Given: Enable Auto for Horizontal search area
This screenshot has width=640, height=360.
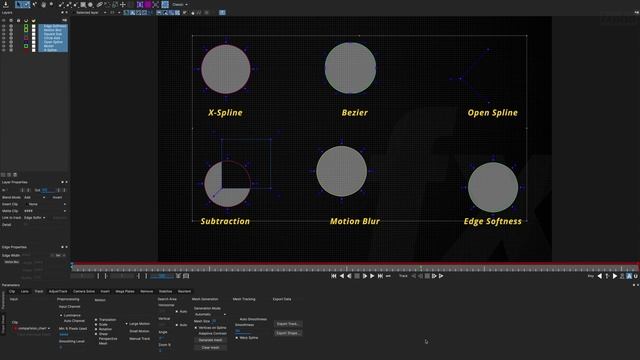Looking at the screenshot, I should click(177, 311).
